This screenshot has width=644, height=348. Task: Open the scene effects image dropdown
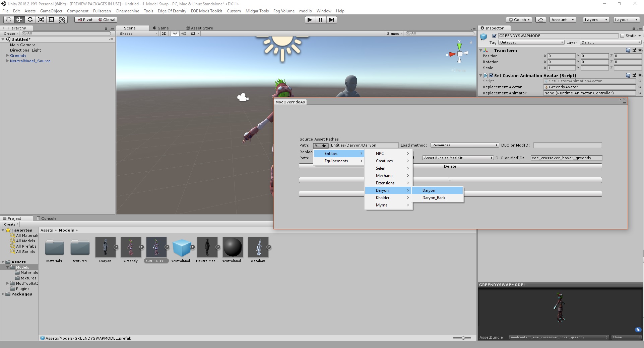[194, 33]
